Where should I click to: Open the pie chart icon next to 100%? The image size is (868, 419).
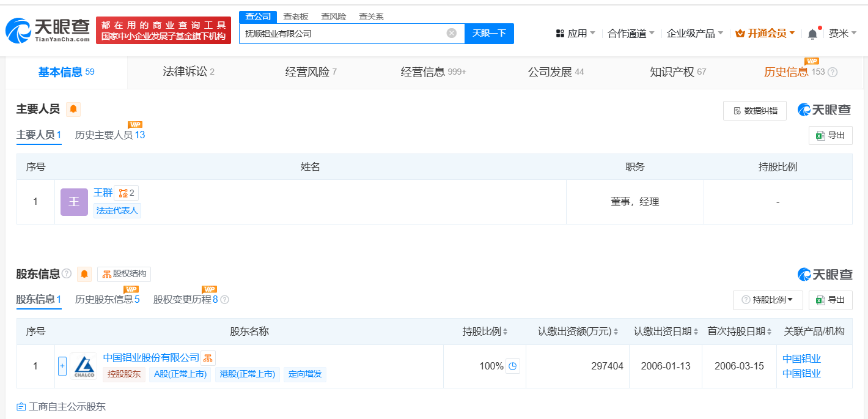click(513, 366)
